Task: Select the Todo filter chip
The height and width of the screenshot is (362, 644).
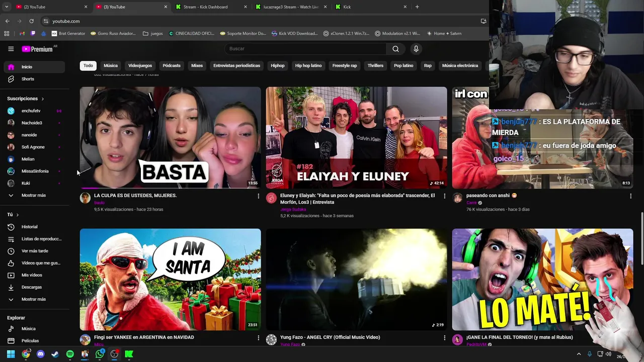Action: (88, 66)
